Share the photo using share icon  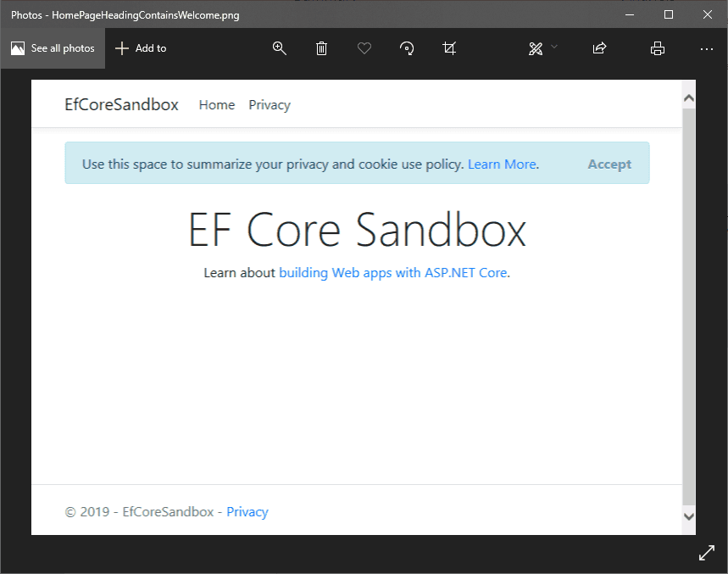(599, 48)
